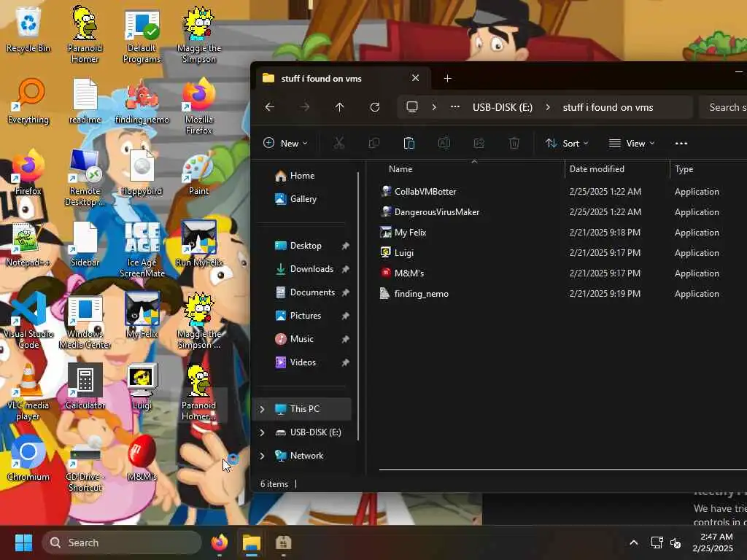
Task: Open Gallery in the navigation pane
Action: click(303, 199)
